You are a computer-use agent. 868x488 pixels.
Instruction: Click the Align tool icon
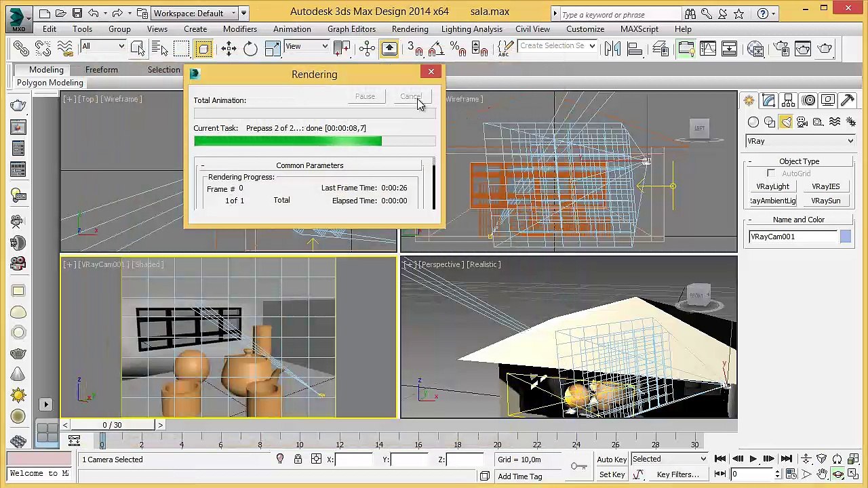[635, 48]
